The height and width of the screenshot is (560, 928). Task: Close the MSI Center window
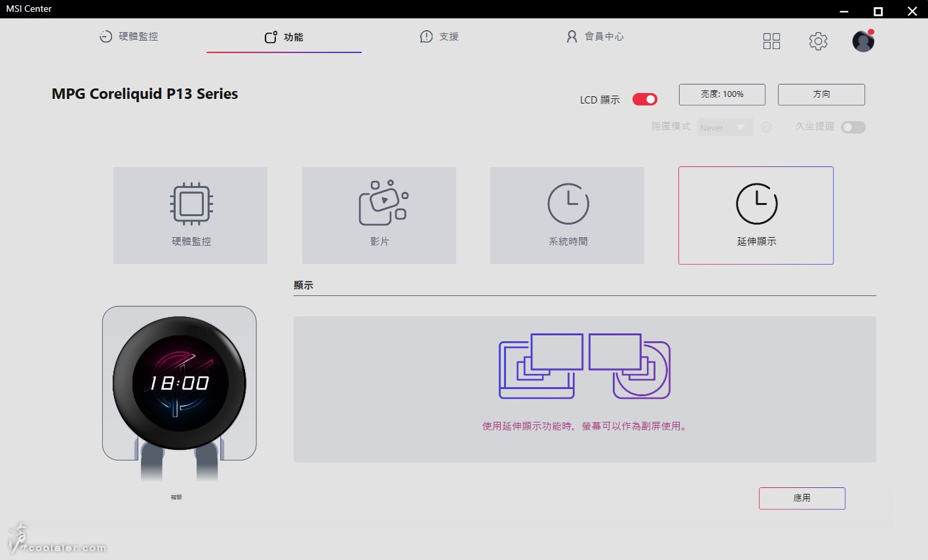tap(912, 11)
